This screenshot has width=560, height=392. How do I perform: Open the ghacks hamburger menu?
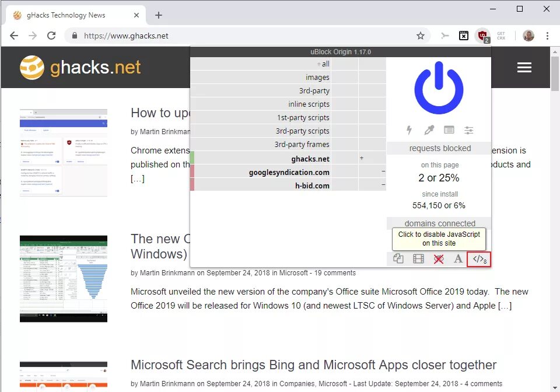point(524,68)
